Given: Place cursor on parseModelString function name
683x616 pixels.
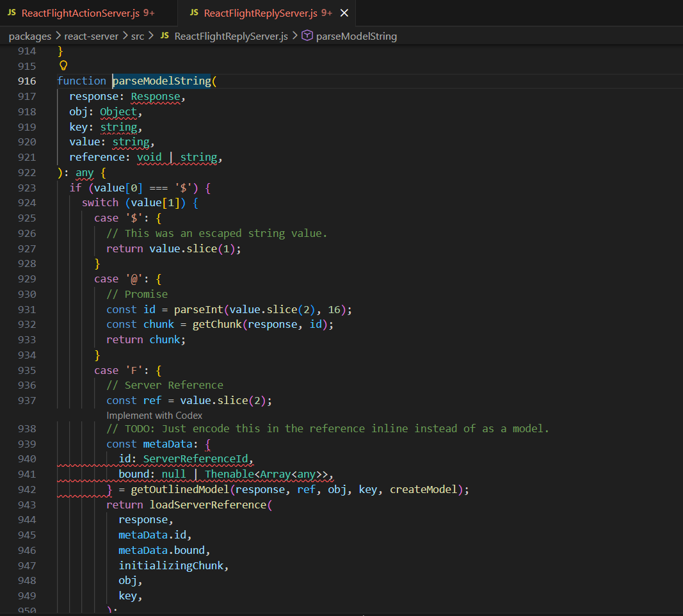Looking at the screenshot, I should [161, 81].
